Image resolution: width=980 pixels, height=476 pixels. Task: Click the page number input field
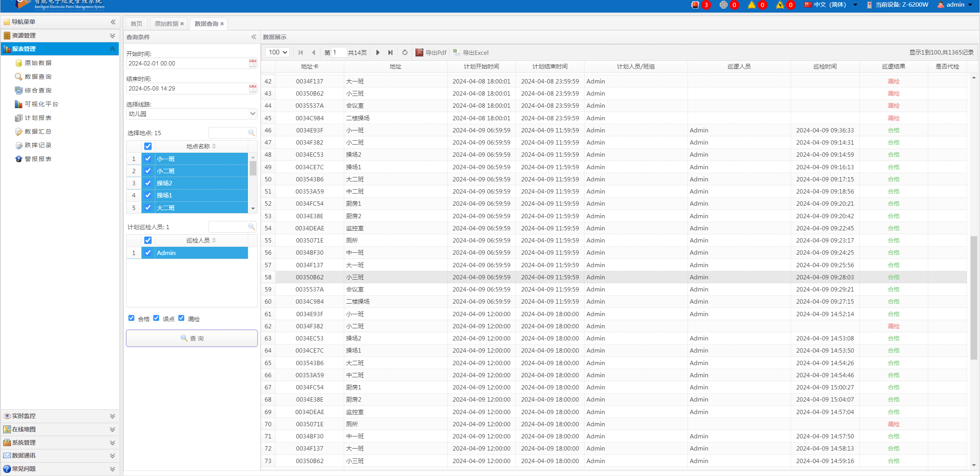tap(339, 52)
